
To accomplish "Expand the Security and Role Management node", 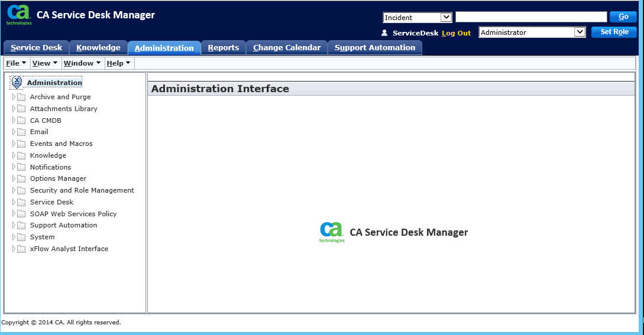I will (14, 190).
